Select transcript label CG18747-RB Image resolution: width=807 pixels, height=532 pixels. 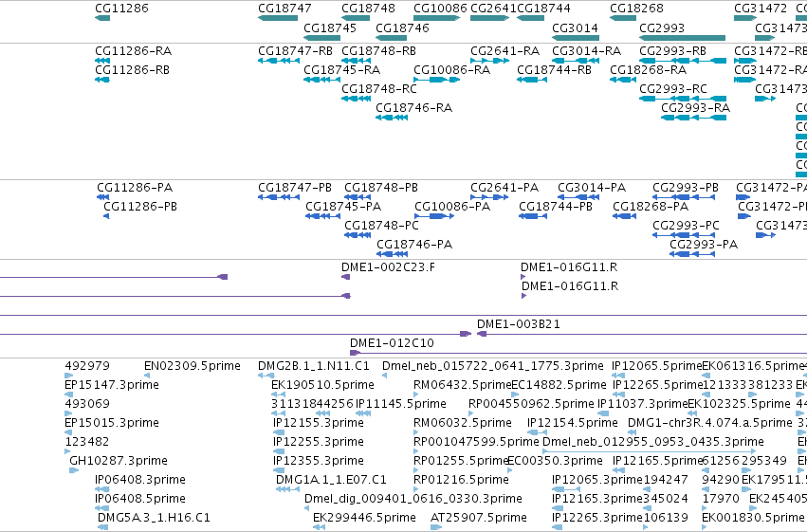295,51
